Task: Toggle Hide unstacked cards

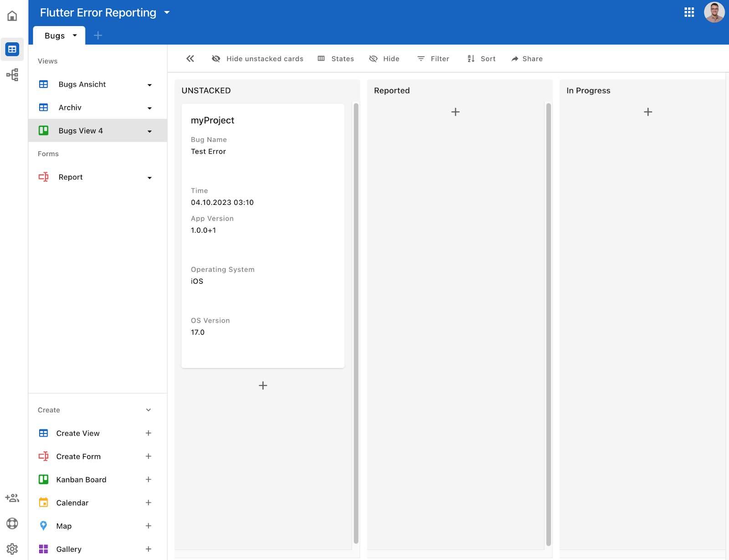Action: click(x=257, y=59)
